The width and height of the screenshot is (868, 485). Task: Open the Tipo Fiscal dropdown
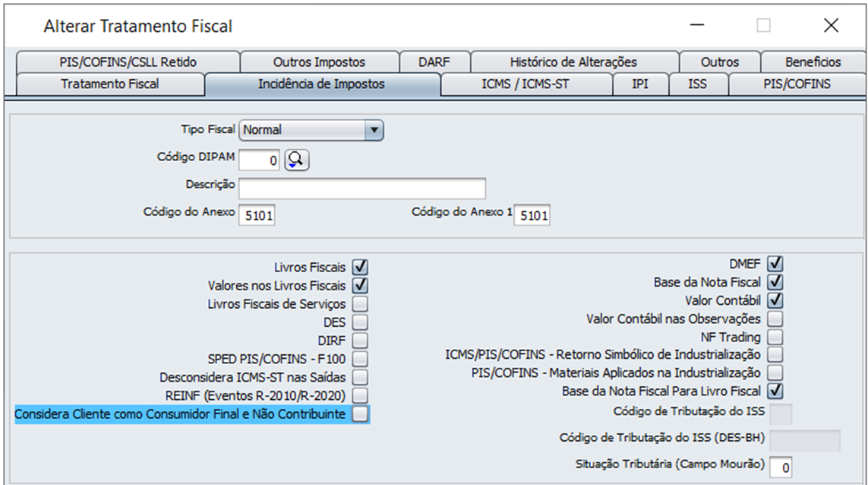coord(373,130)
